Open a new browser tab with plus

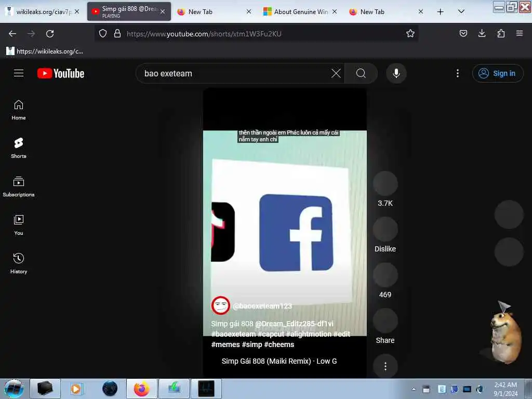point(440,11)
